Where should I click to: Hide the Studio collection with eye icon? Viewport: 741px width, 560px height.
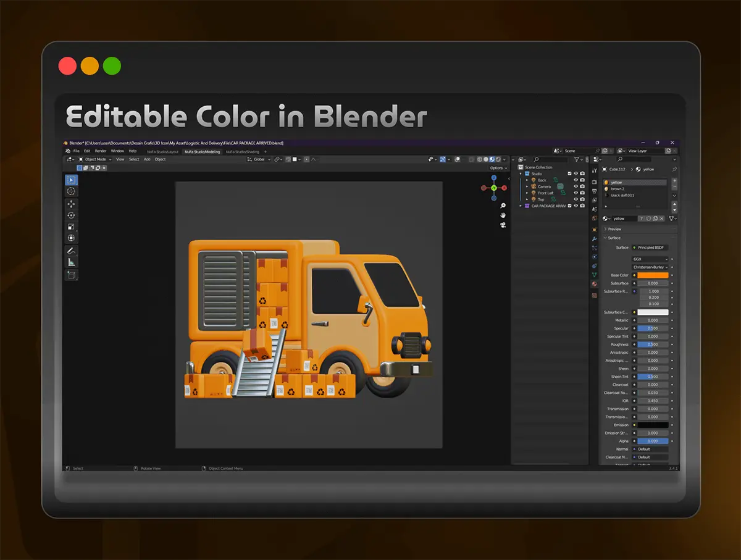(x=576, y=173)
